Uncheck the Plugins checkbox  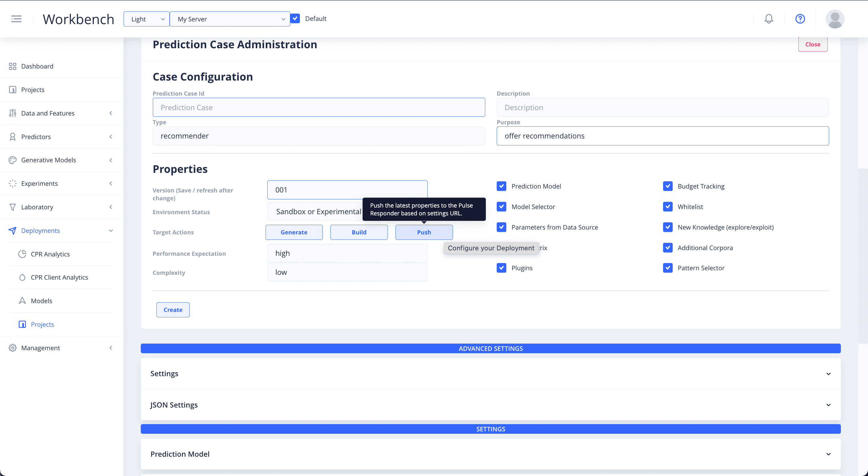click(x=502, y=268)
